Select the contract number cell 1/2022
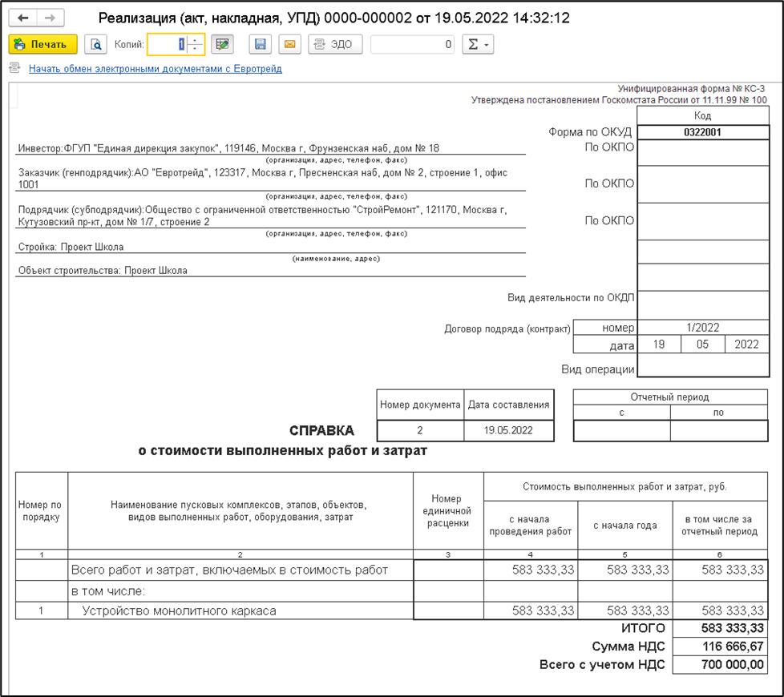This screenshot has width=784, height=697. click(701, 328)
